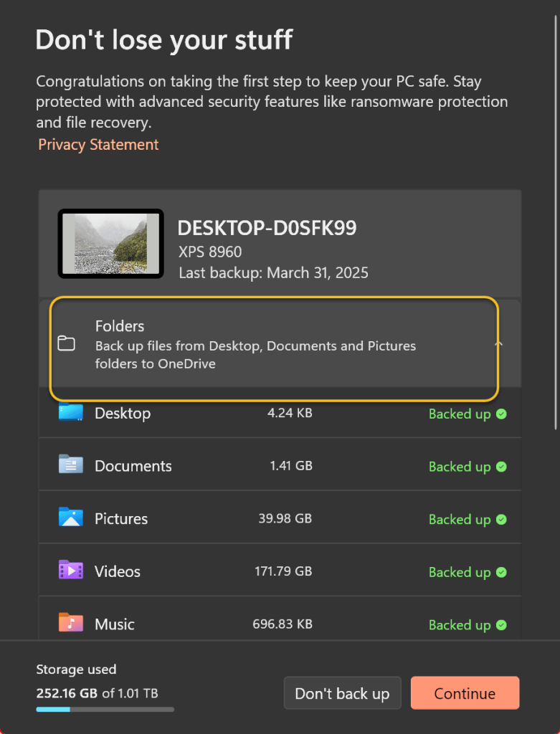The height and width of the screenshot is (734, 560).
Task: Click the green checkmark on Videos row
Action: click(x=501, y=572)
